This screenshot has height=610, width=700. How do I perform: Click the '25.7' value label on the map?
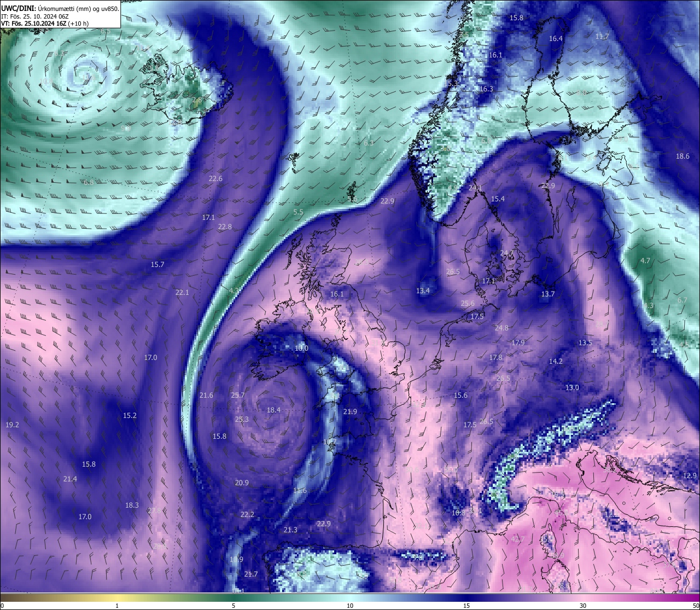(238, 395)
